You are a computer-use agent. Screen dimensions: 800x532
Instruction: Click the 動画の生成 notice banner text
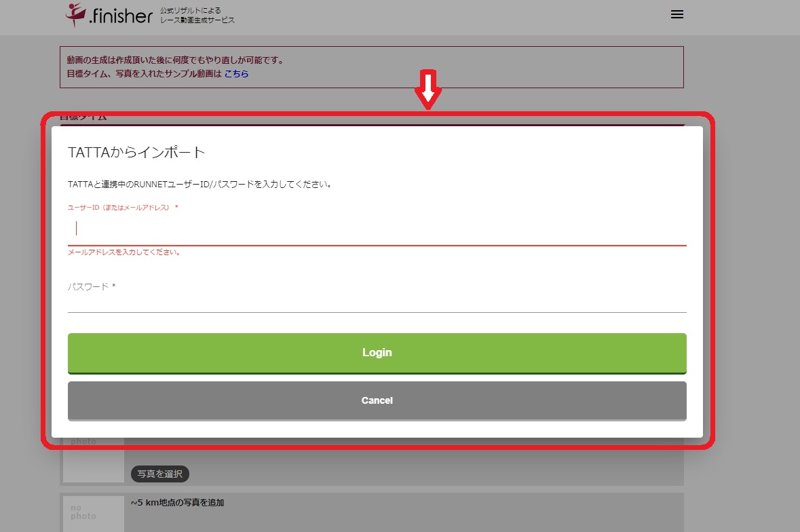175,60
